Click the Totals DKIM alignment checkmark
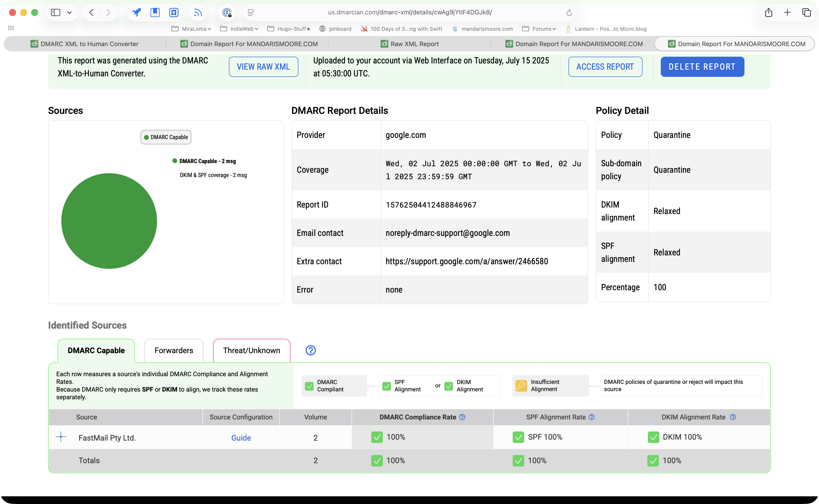The image size is (819, 504). click(x=653, y=461)
